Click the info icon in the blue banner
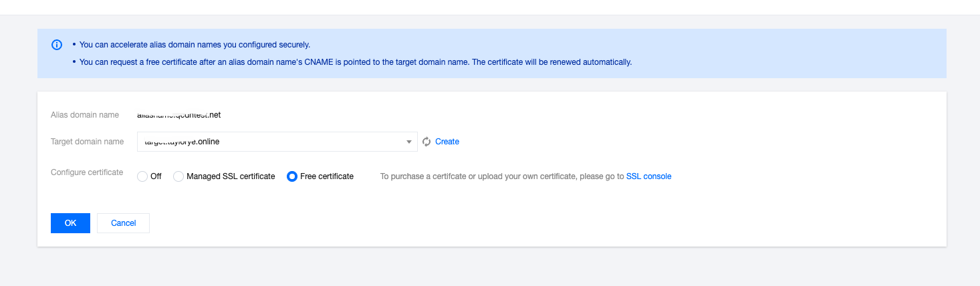This screenshot has width=980, height=286. point(57,45)
